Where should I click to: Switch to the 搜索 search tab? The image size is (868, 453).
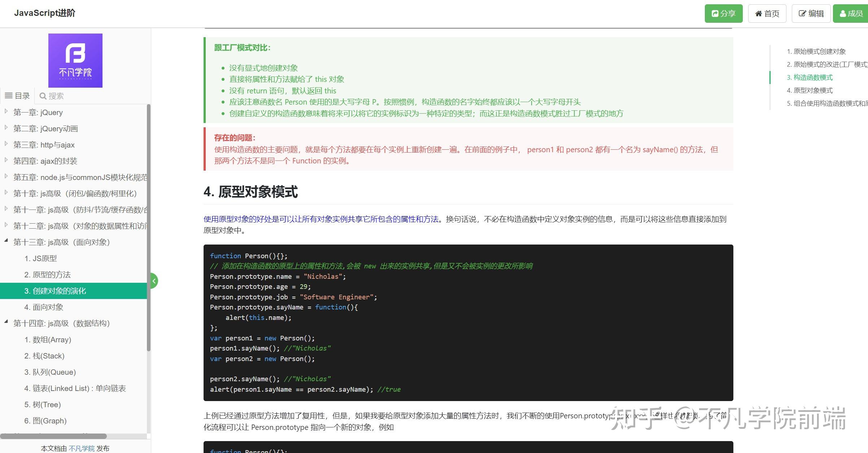(x=52, y=96)
